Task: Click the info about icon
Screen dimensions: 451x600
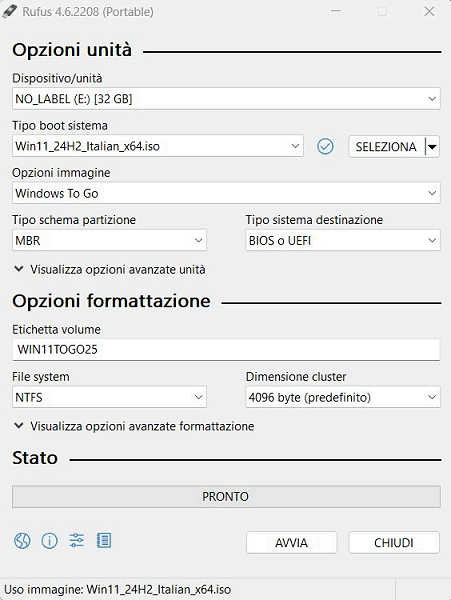Action: point(49,541)
